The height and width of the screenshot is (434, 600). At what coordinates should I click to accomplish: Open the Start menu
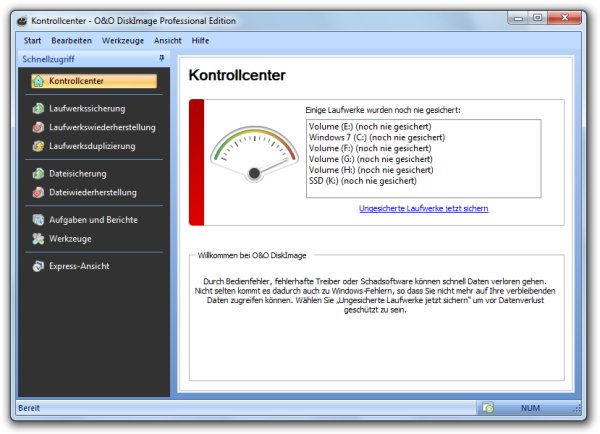(x=33, y=41)
